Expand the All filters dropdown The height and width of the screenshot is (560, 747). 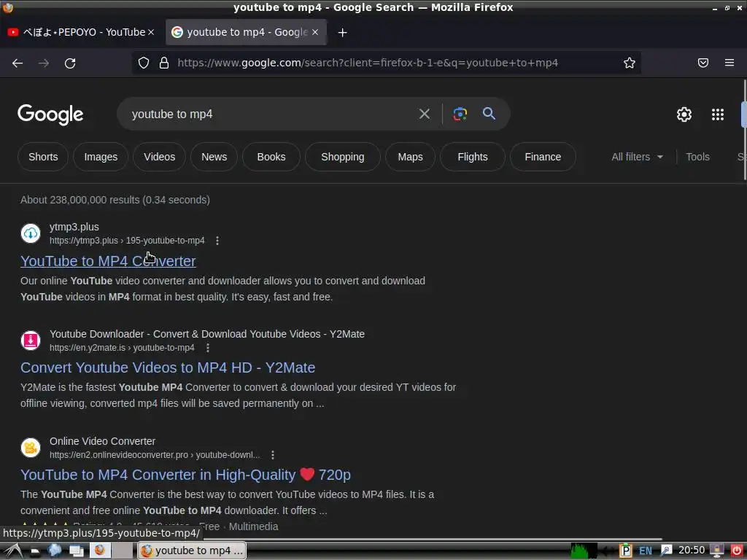637,157
